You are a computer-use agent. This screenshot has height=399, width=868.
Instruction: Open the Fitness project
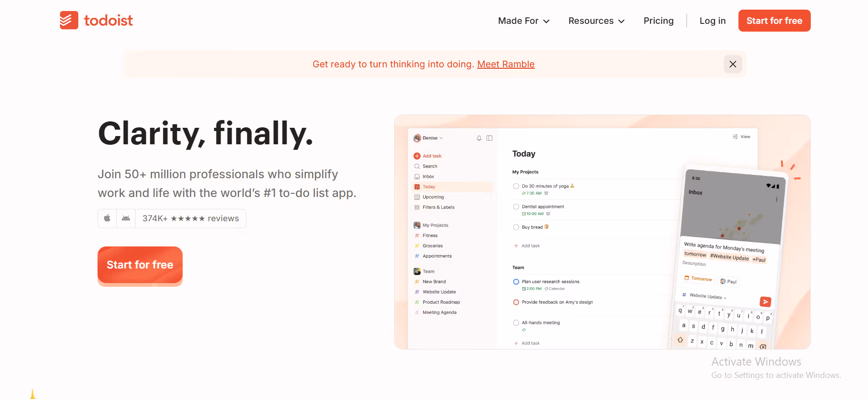430,235
